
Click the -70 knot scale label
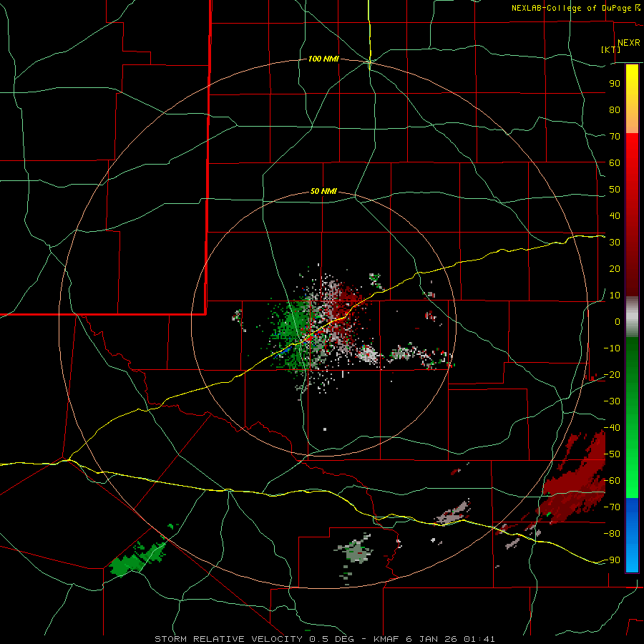pos(612,507)
